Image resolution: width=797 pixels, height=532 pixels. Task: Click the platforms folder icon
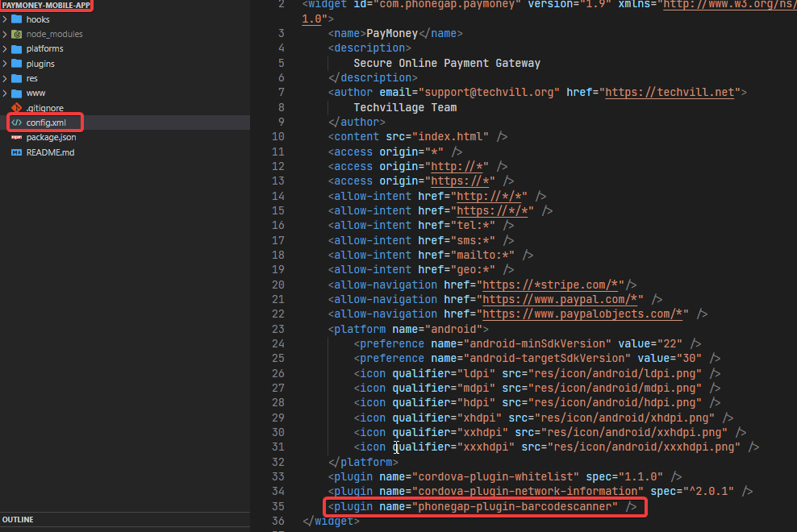pyautogui.click(x=16, y=49)
